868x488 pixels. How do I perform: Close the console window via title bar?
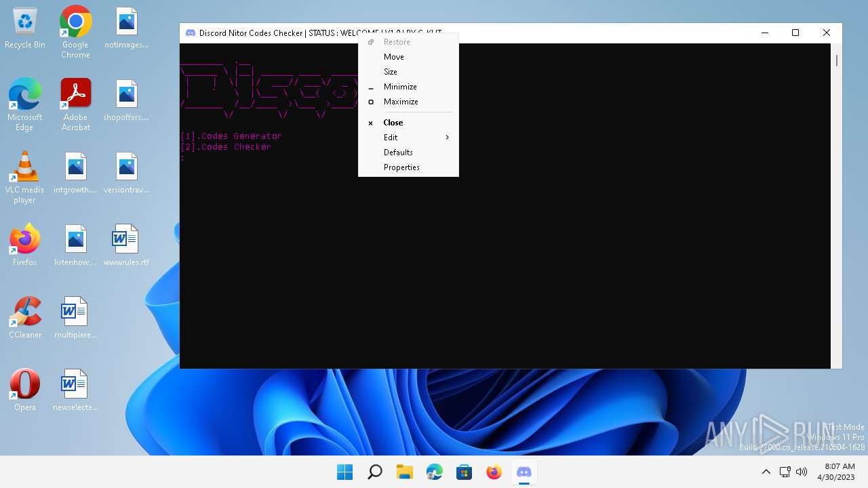[826, 33]
